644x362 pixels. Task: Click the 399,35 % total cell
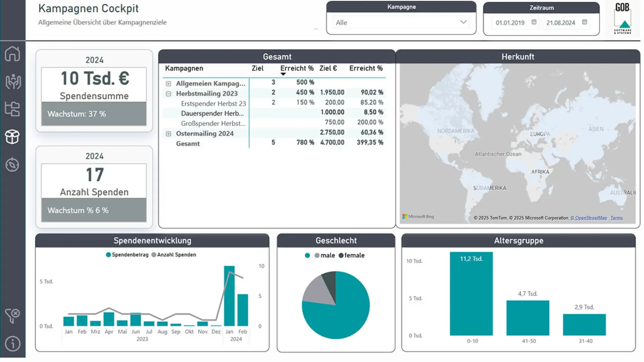[x=370, y=142]
